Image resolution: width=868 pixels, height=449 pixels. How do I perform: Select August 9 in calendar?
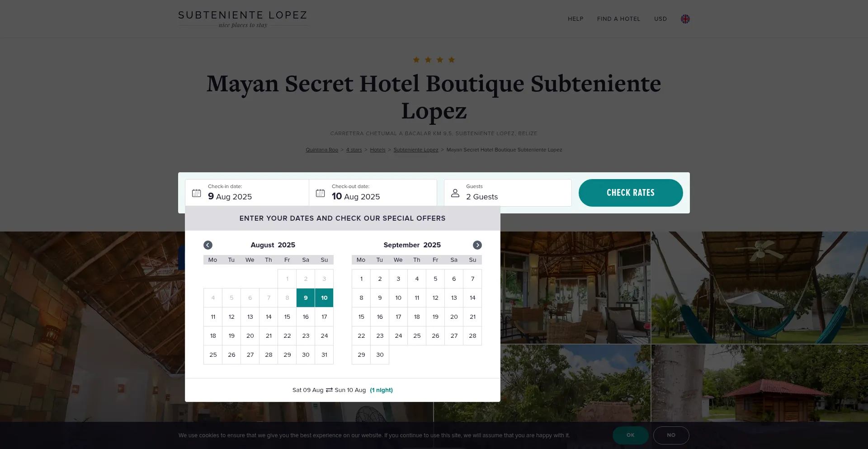[306, 298]
